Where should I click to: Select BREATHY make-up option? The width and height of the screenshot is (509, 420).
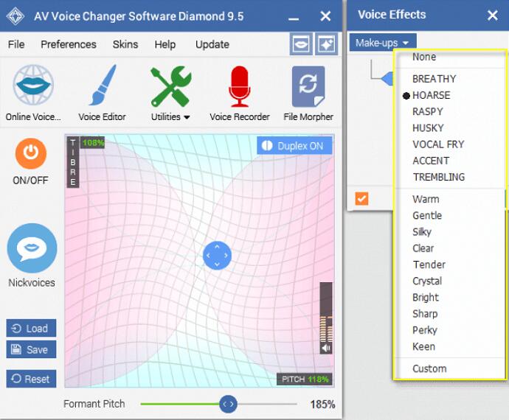(434, 79)
